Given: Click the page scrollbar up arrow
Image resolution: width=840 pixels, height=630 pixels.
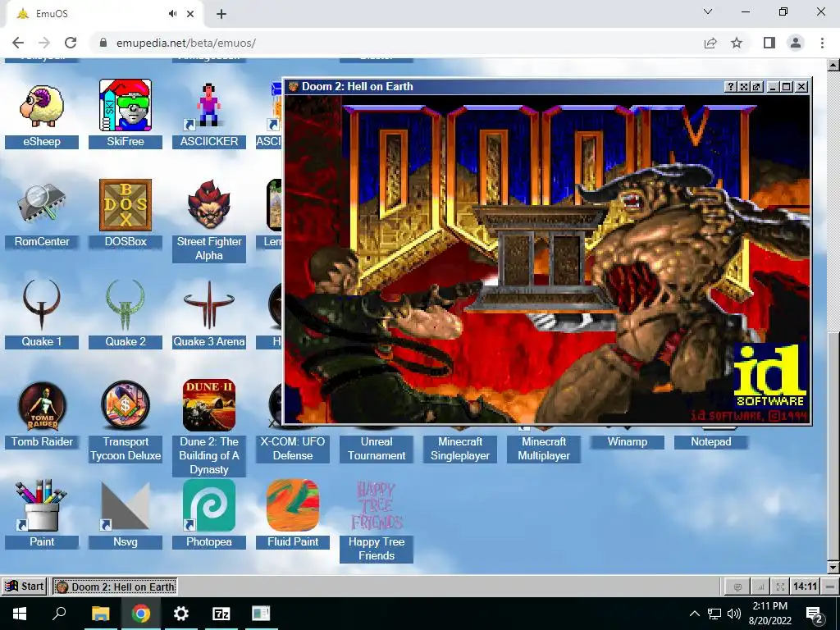Looking at the screenshot, I should [x=833, y=65].
